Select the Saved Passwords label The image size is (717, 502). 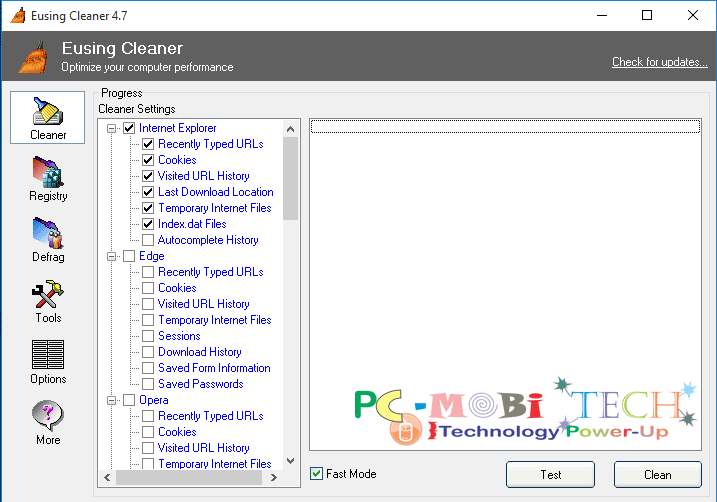coord(200,384)
